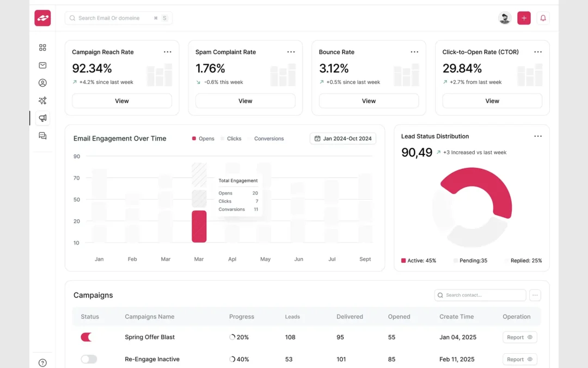The width and height of the screenshot is (588, 368).
Task: Click the notification bell icon
Action: (543, 18)
